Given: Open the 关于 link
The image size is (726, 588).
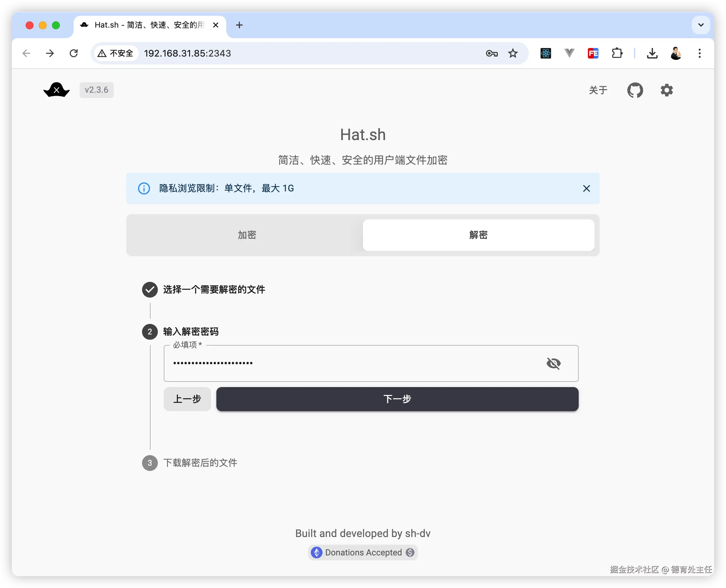Looking at the screenshot, I should 598,90.
